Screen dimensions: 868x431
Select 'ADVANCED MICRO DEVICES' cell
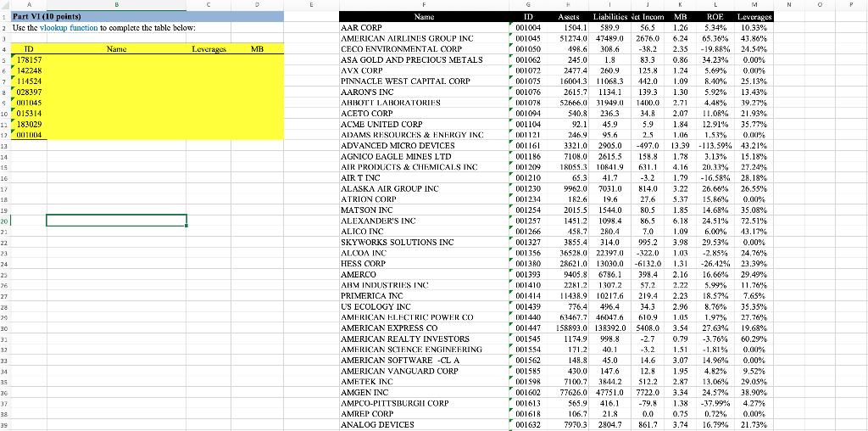[424, 146]
